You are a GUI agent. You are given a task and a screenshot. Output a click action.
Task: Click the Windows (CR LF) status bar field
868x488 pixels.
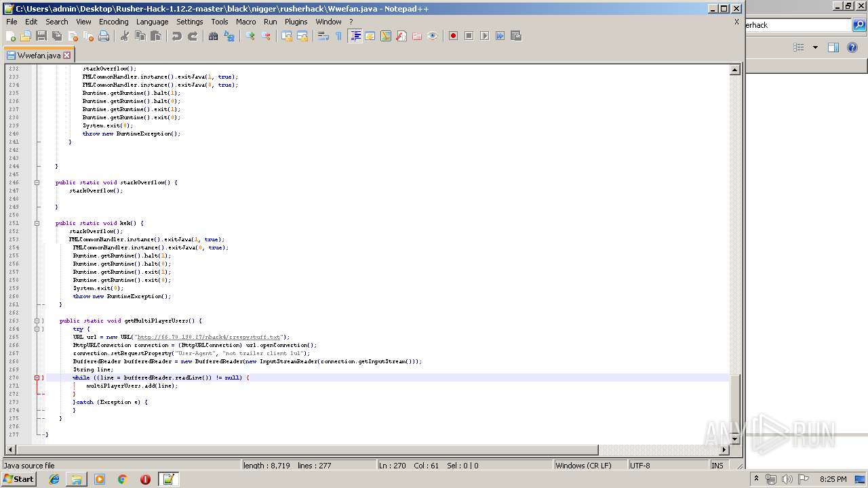[590, 466]
